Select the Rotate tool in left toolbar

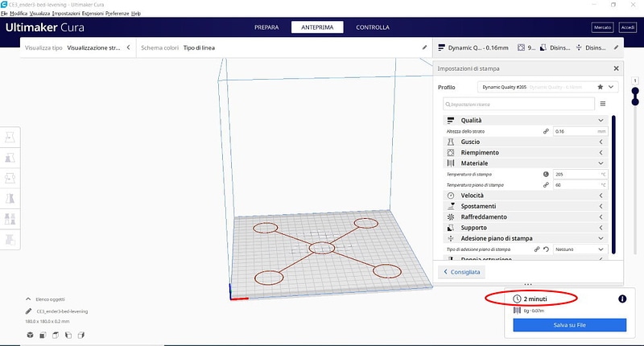[10, 178]
